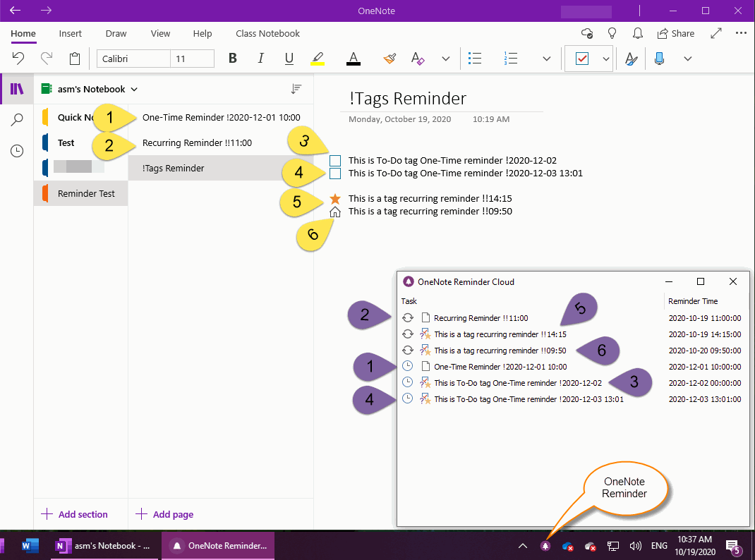755x560 pixels.
Task: Select tag recurring reminder !!14:15 in Reminder Cloud
Action: click(571, 334)
